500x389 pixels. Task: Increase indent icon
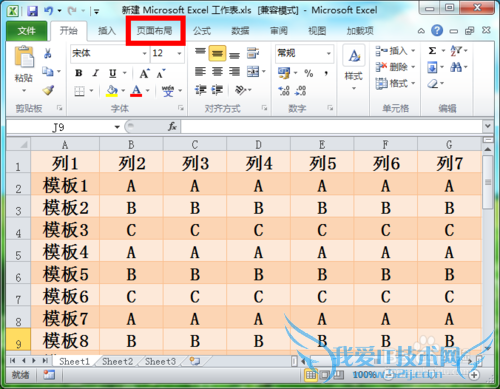217,90
